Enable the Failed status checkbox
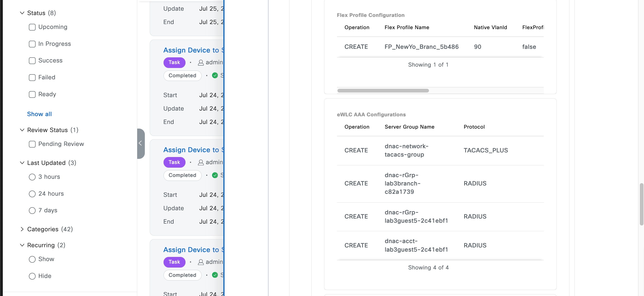Screen dimensions: 644x296 32,77
